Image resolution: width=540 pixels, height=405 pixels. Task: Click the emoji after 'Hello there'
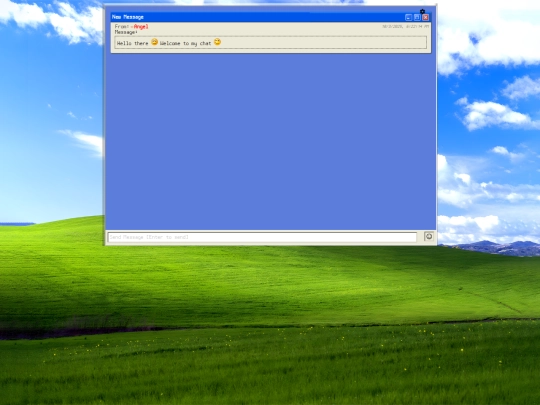pos(154,42)
